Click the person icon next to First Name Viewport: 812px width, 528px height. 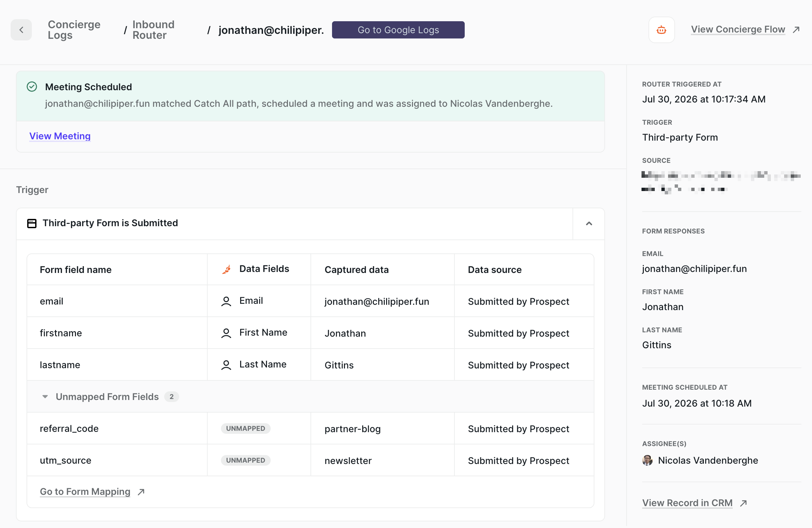click(226, 333)
